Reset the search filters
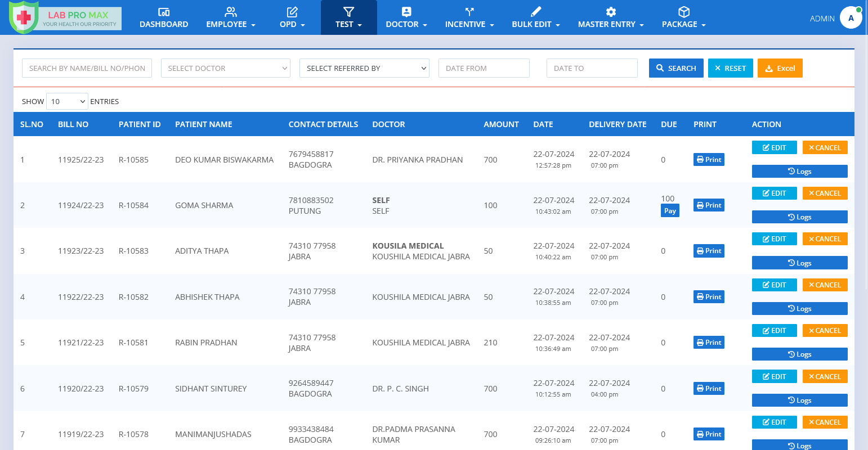868x450 pixels. pyautogui.click(x=730, y=68)
